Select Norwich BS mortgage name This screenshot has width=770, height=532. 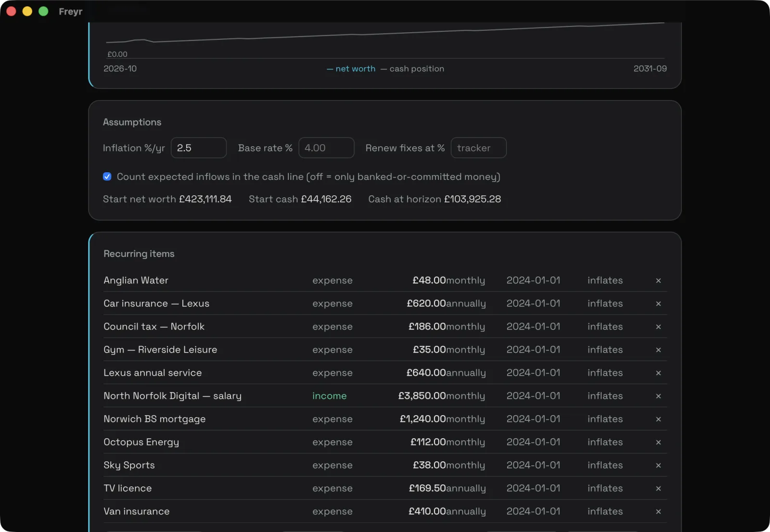(x=154, y=419)
